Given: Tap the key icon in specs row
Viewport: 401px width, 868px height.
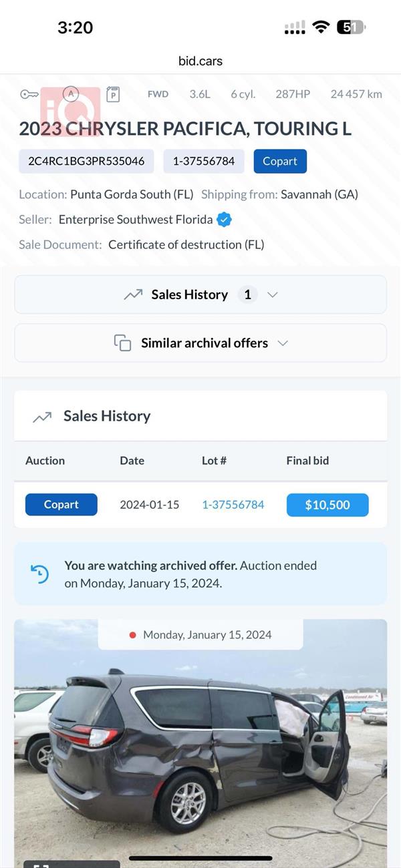Looking at the screenshot, I should (29, 94).
